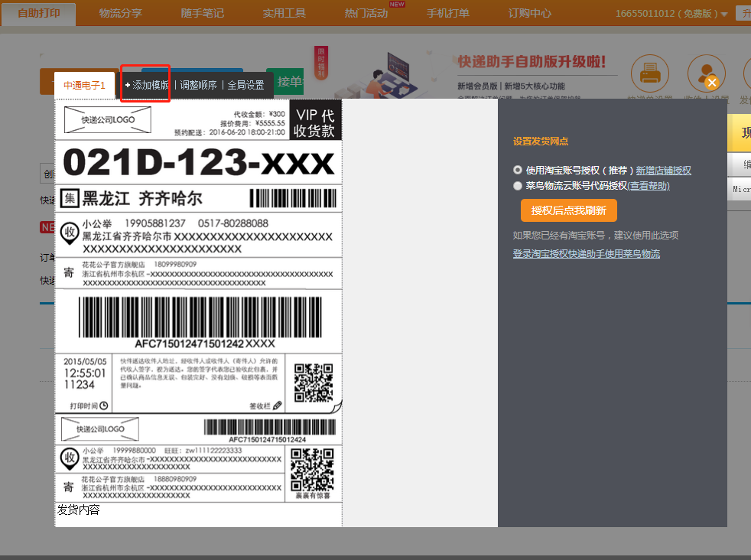This screenshot has width=751, height=560.
Task: Select the 菜鸟物流云账号代码授权 radio option
Action: coord(518,185)
